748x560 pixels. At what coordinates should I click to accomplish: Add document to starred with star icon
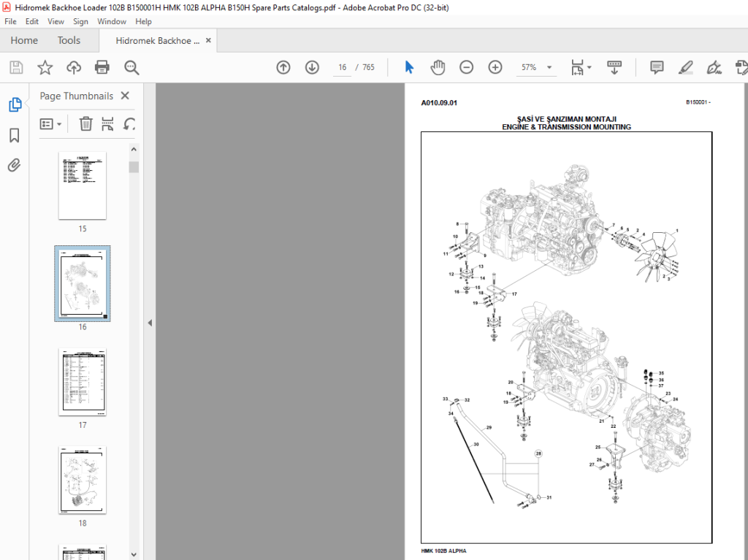[x=45, y=67]
